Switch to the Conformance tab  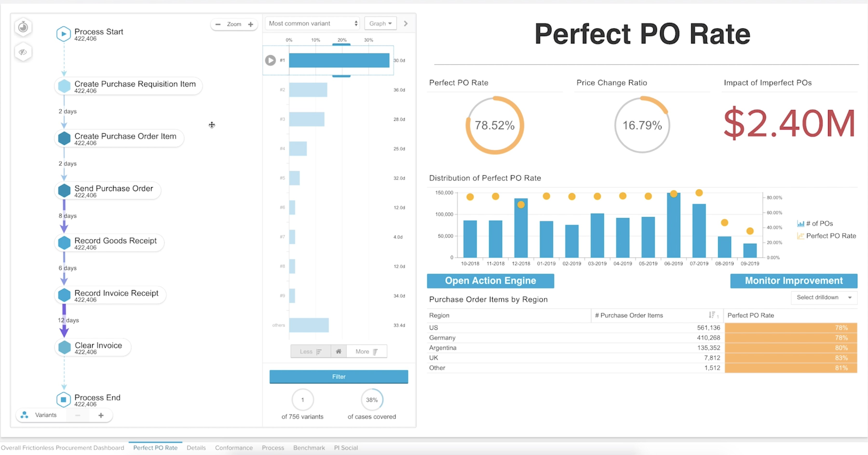coord(233,448)
